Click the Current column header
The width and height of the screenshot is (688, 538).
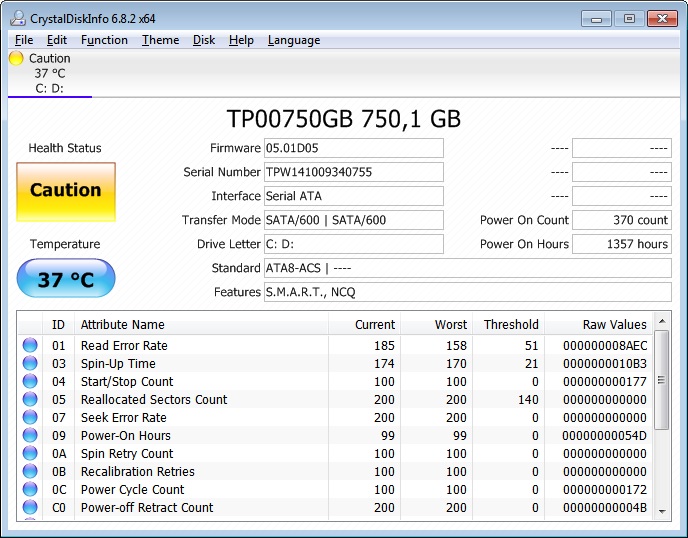point(364,324)
